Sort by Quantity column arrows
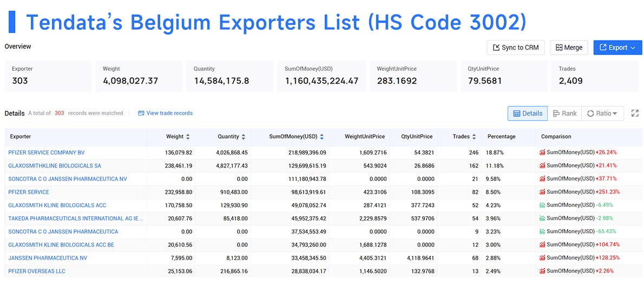The width and height of the screenshot is (644, 282). 243,137
